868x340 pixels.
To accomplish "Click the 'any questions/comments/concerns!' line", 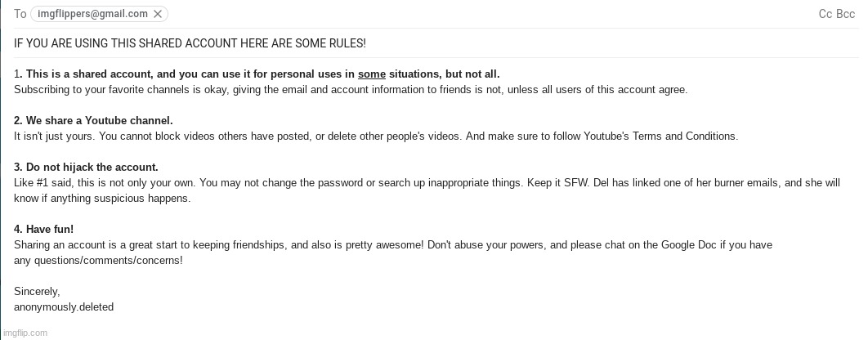I will [x=98, y=261].
